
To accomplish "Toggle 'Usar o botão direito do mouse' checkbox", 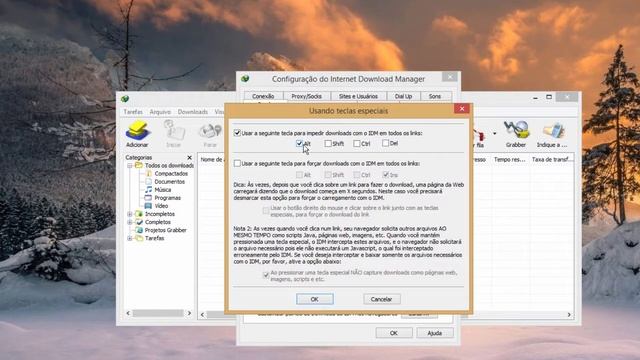I will point(266,211).
